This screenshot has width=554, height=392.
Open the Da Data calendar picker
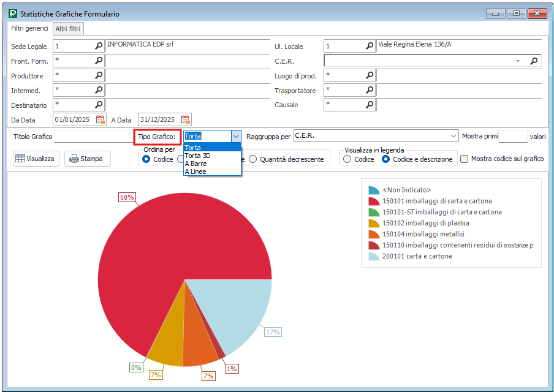pyautogui.click(x=101, y=119)
